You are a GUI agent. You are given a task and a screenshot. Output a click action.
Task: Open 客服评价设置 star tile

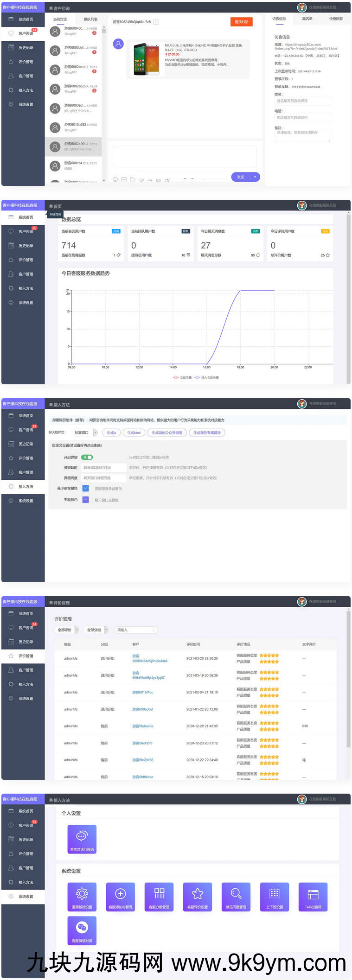pos(198,896)
